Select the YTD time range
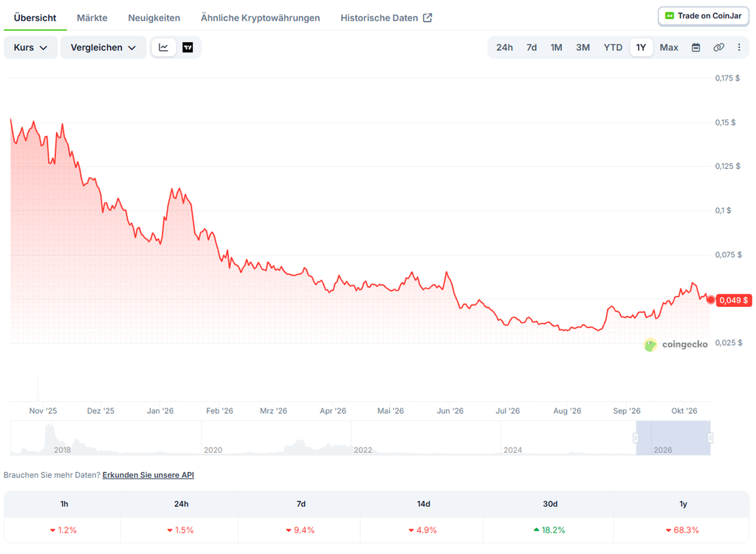This screenshot has height=554, width=756. pos(613,47)
